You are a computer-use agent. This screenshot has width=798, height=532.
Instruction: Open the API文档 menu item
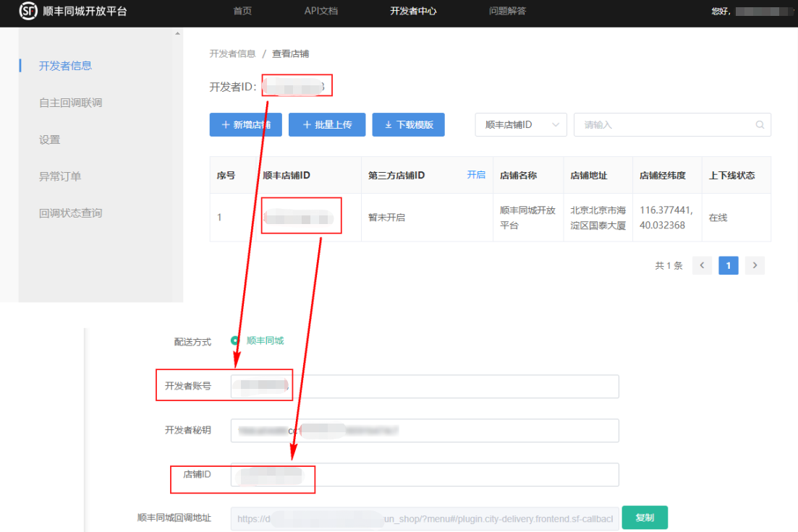pos(321,11)
